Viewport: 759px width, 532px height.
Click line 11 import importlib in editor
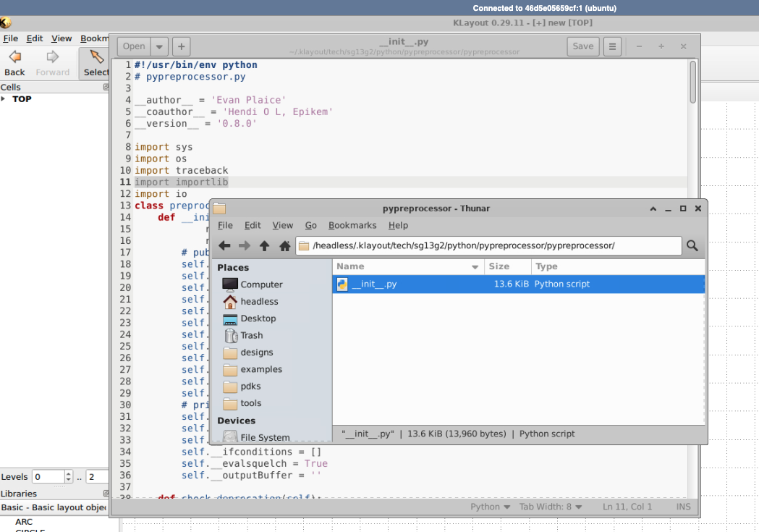[x=181, y=182]
